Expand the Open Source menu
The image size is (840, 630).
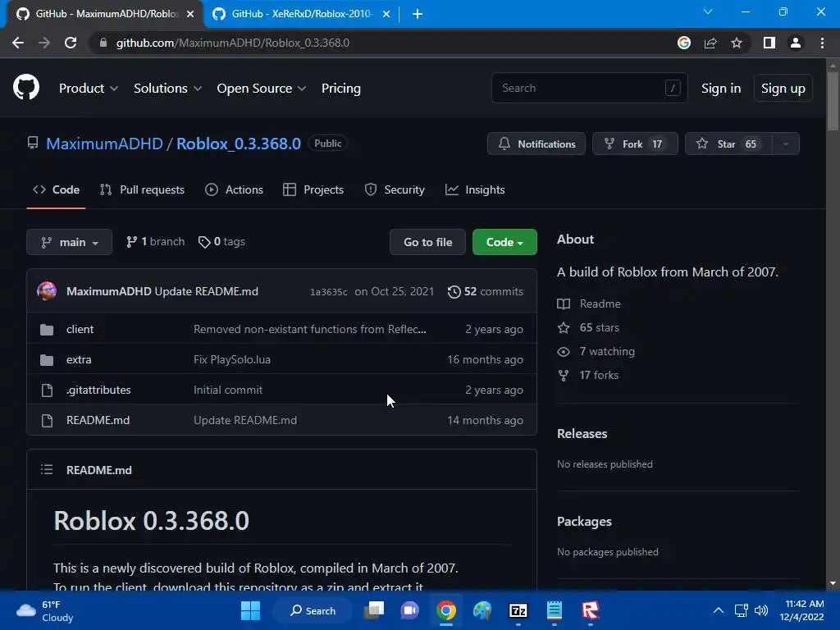point(262,89)
